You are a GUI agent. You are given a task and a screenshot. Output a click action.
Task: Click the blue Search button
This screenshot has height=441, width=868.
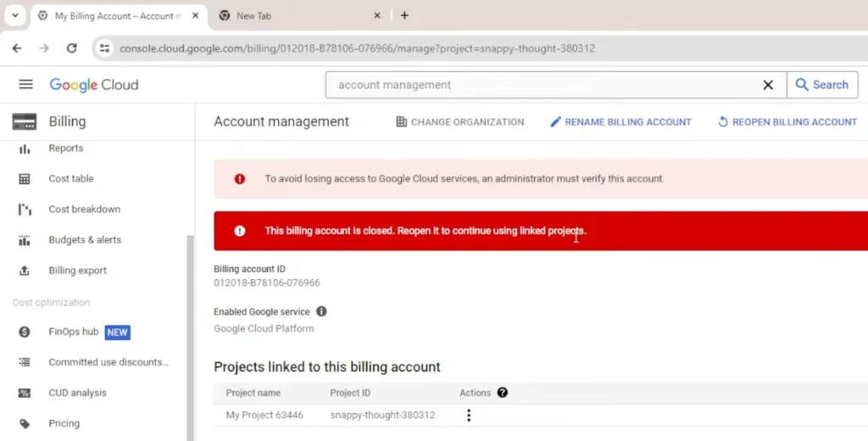pyautogui.click(x=821, y=85)
